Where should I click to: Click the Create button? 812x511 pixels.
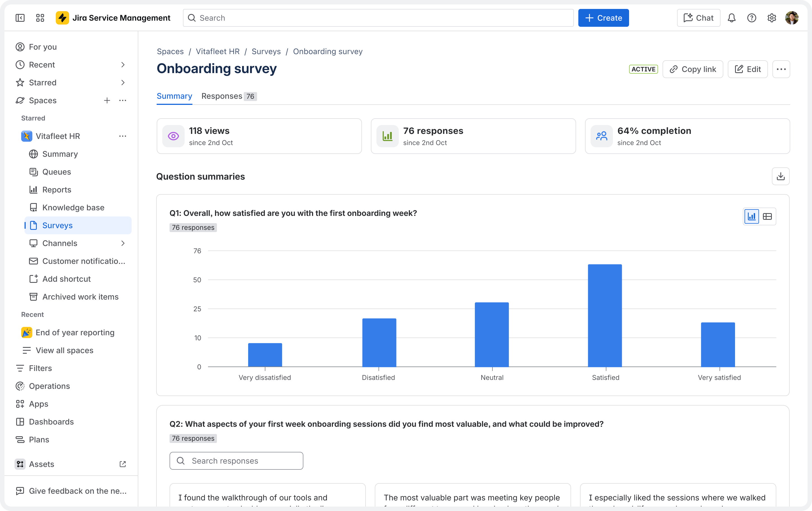(603, 18)
